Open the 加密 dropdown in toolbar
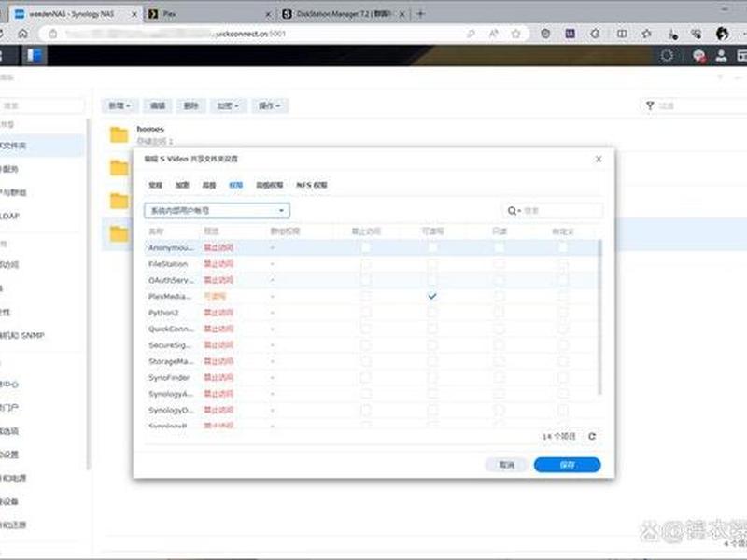747x560 pixels. coord(228,105)
